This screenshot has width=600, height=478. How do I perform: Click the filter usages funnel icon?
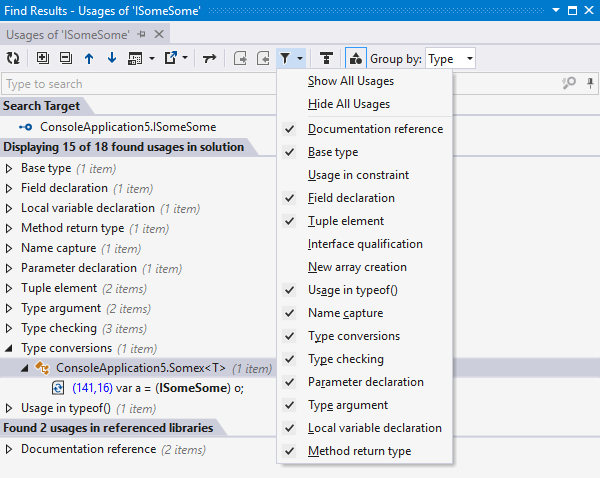(287, 59)
